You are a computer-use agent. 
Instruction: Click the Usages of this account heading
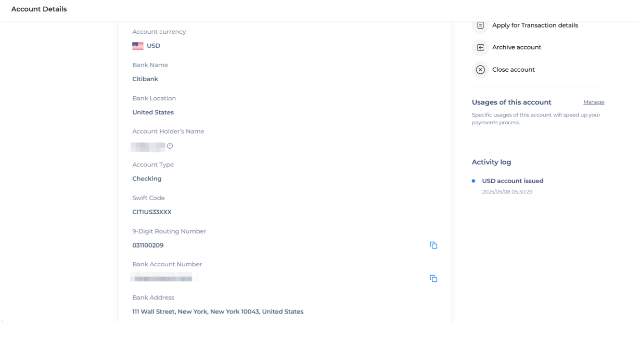511,102
